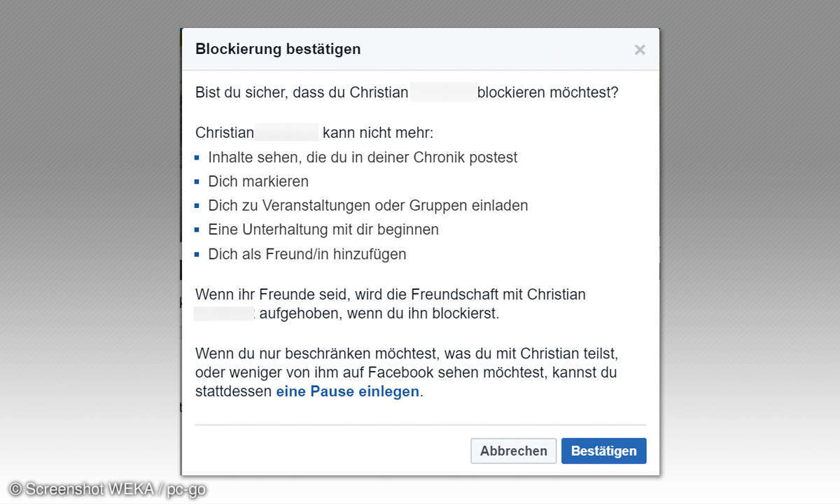Click the 'Dich markieren' list entry text

[258, 181]
